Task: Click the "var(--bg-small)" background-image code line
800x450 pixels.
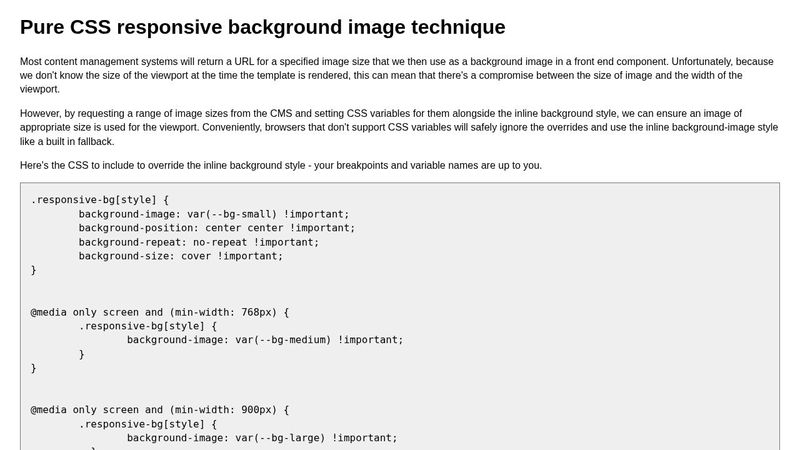Action: pos(214,213)
